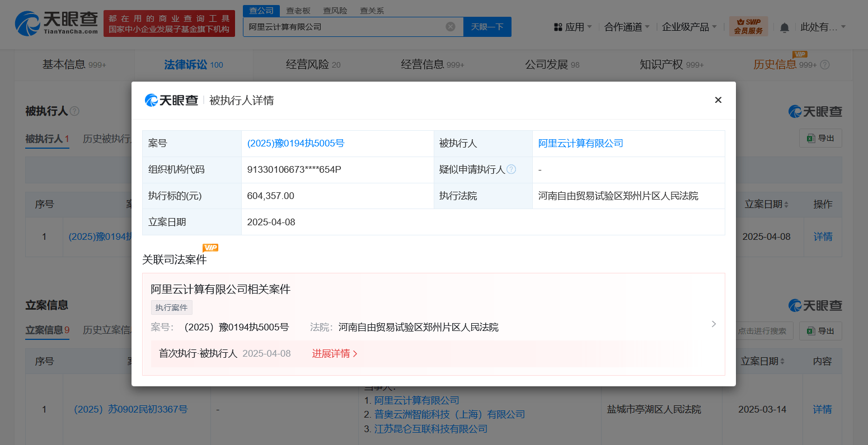Open the 阿里云计算有限公司 link in the dialog
This screenshot has height=445, width=868.
click(x=580, y=144)
